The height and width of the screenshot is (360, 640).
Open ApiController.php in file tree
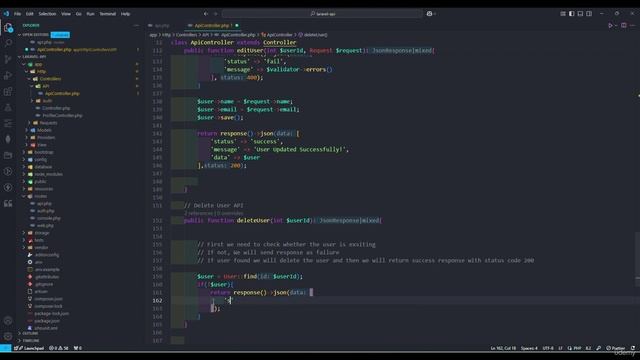click(x=62, y=93)
